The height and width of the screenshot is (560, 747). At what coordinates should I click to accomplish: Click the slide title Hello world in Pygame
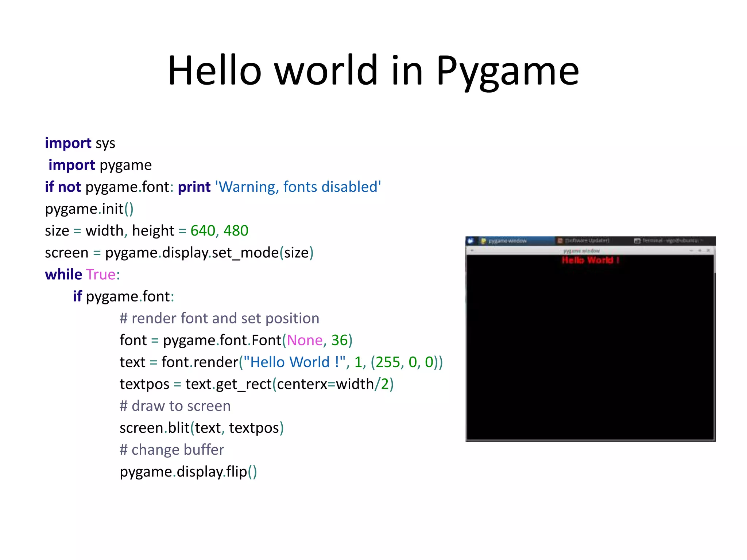[x=373, y=70]
